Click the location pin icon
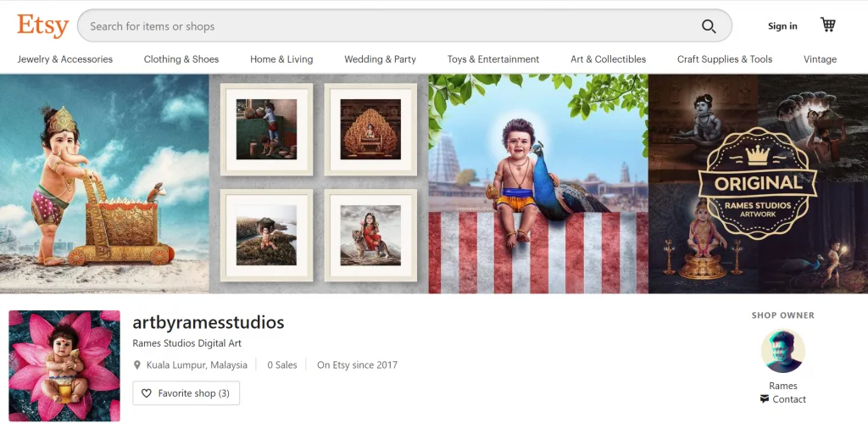 137,365
